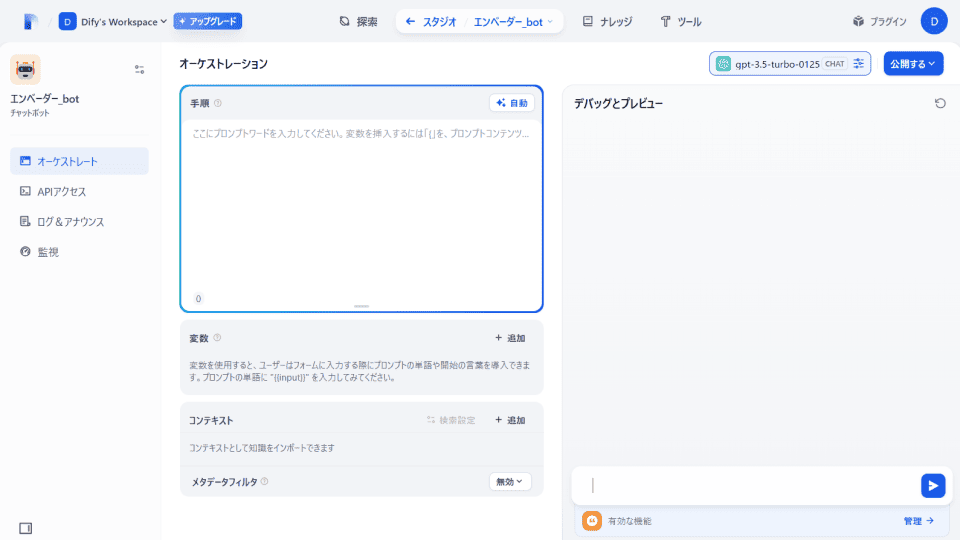Viewport: 960px width, 540px height.
Task: Click 検索設定 retrieval settings
Action: (451, 420)
